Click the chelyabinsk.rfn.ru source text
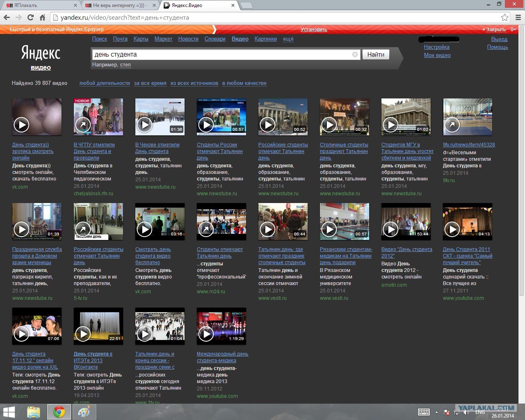Image resolution: width=525 pixels, height=420 pixels. coord(94,194)
